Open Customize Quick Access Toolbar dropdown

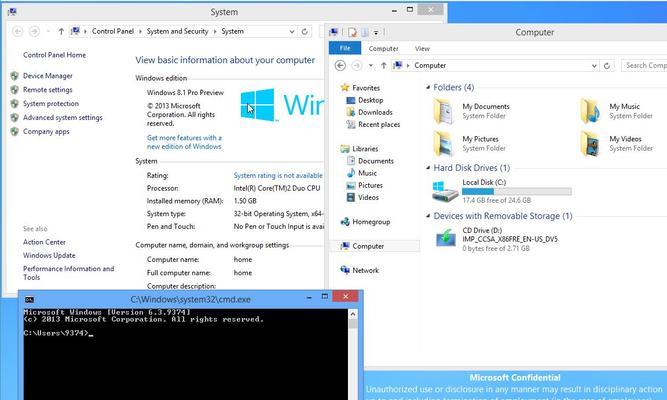coord(376,32)
